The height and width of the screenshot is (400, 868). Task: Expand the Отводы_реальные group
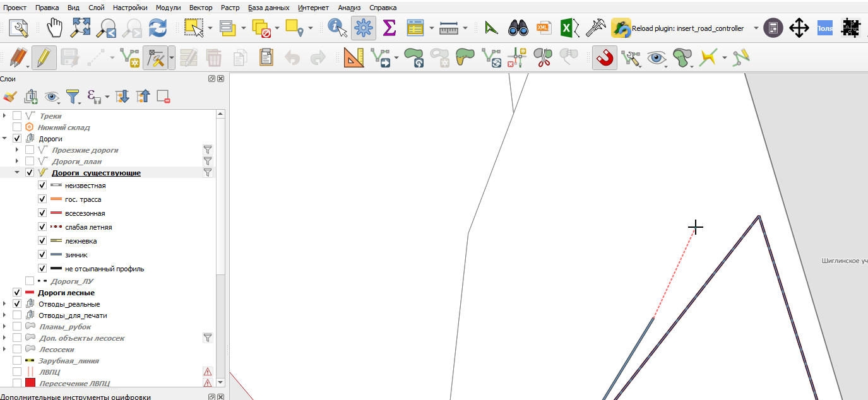click(x=4, y=304)
